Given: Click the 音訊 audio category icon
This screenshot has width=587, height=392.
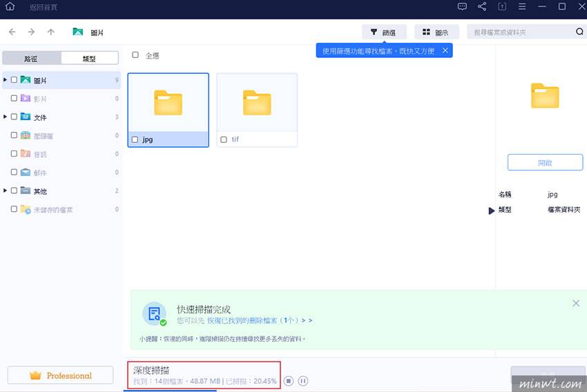Looking at the screenshot, I should (x=26, y=154).
